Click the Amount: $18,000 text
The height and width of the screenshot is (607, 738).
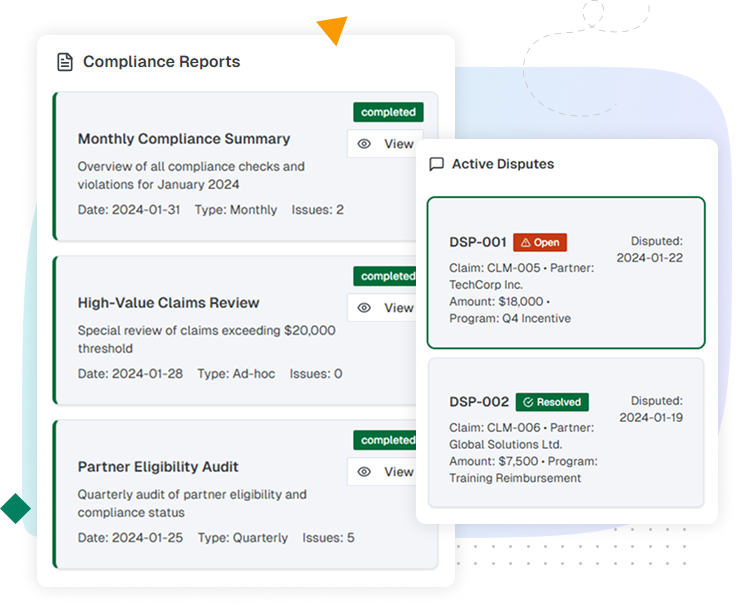coord(497,301)
